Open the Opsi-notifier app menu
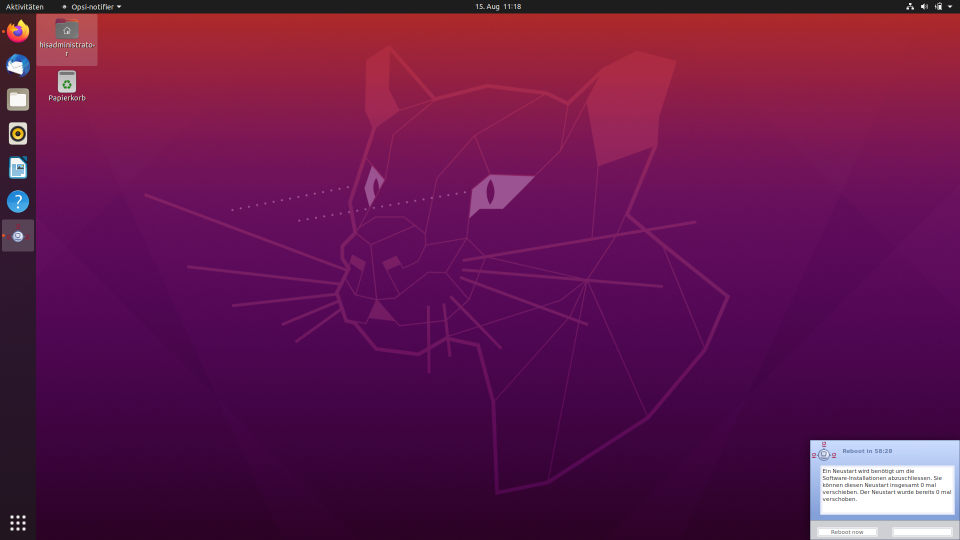The height and width of the screenshot is (540, 960). [92, 7]
